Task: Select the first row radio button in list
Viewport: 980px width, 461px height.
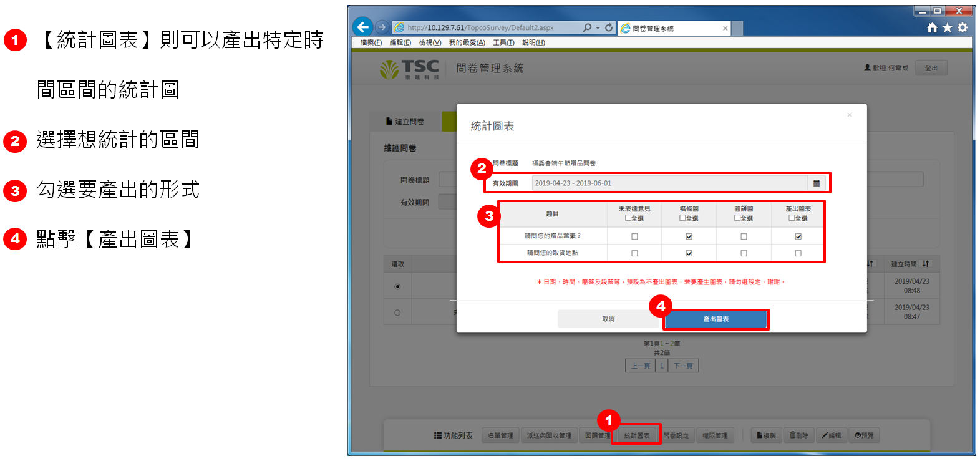Action: pos(397,287)
